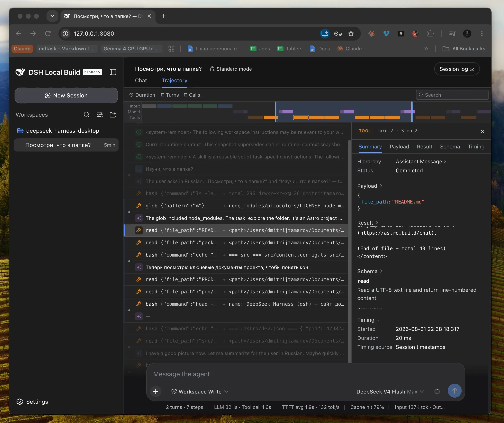Open Chrome three-dot menu

[x=482, y=34]
